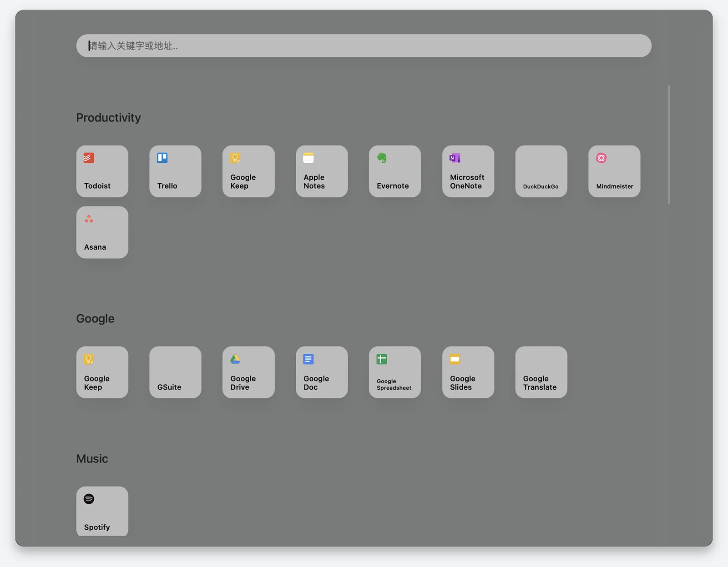Image resolution: width=728 pixels, height=567 pixels.
Task: Click the vertical scrollbar on the right
Action: pos(669,144)
